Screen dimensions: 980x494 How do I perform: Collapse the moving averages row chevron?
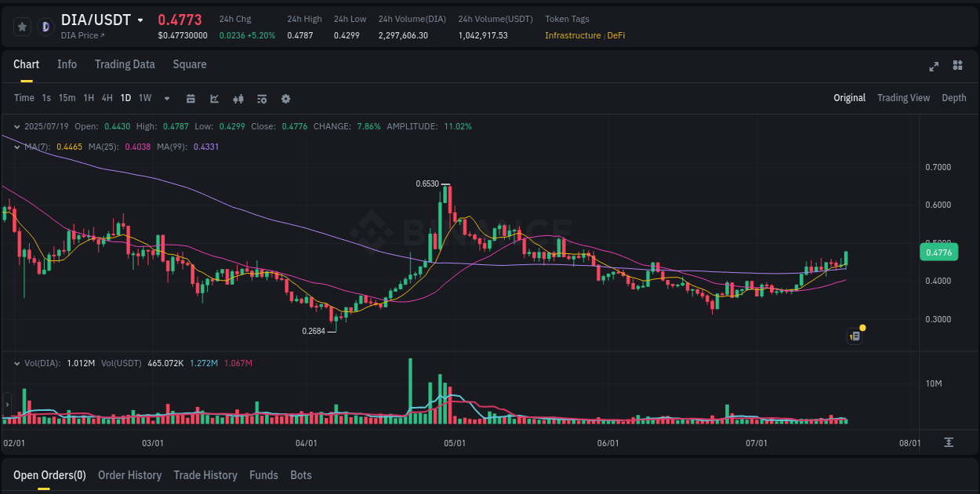click(16, 147)
